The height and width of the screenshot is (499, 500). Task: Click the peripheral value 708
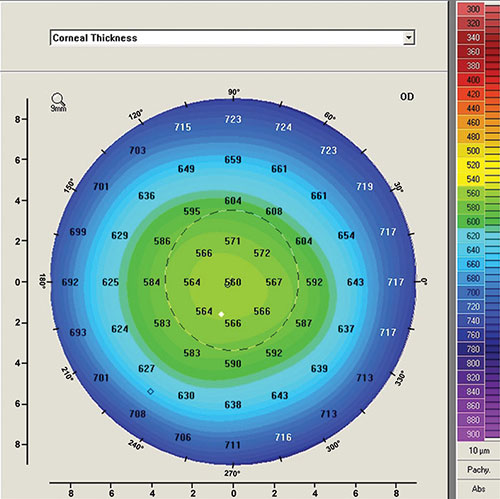[138, 414]
